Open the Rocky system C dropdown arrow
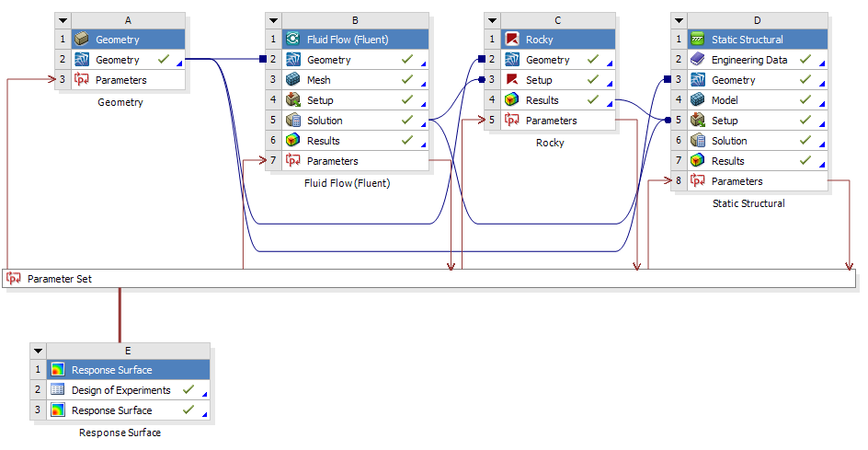The width and height of the screenshot is (868, 450). click(x=493, y=19)
